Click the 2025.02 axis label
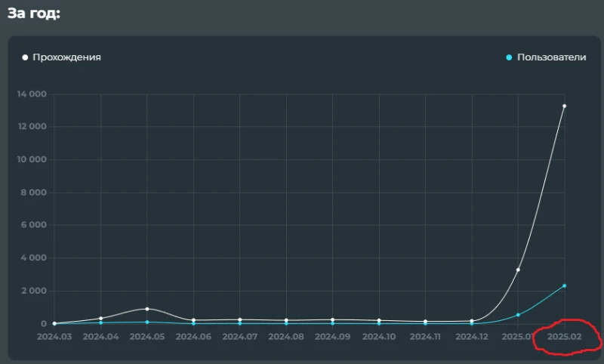Screen dimensions: 604x364 [564, 337]
